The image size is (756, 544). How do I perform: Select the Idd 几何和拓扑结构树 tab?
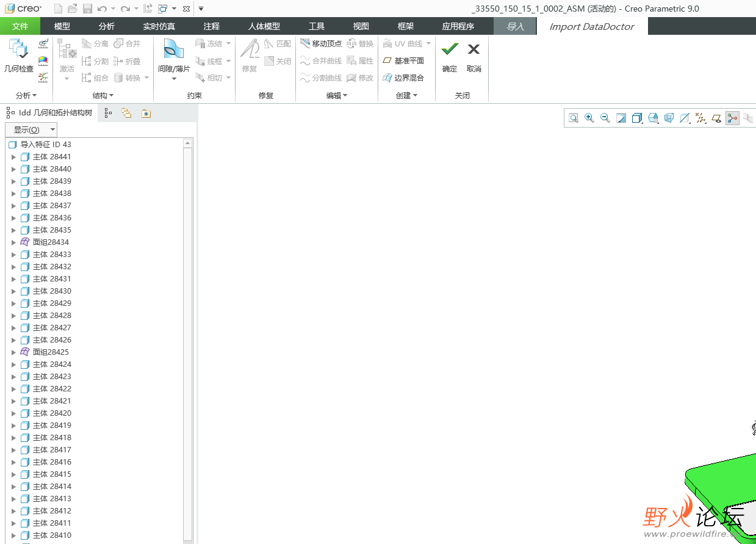[x=49, y=113]
